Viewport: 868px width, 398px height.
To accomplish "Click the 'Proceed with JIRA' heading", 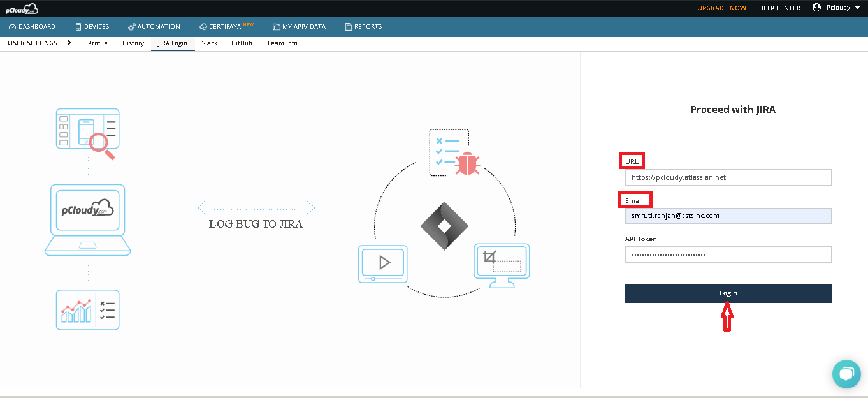I will (x=733, y=109).
